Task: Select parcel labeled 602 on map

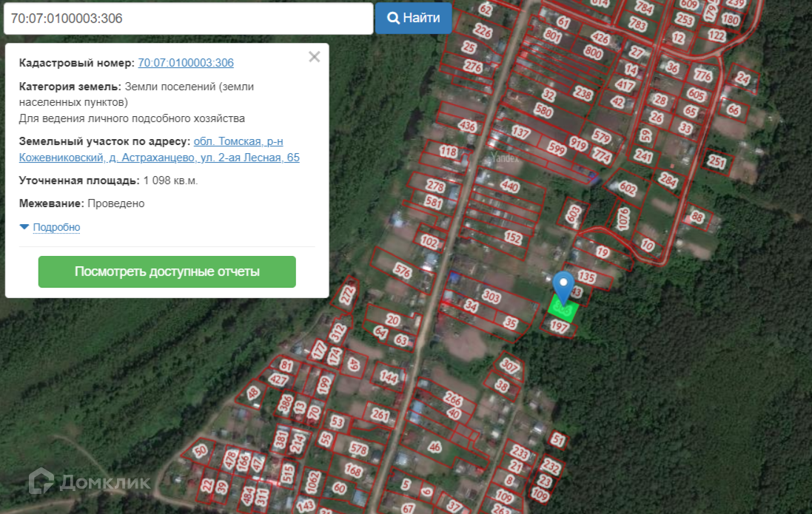Action: [x=628, y=189]
